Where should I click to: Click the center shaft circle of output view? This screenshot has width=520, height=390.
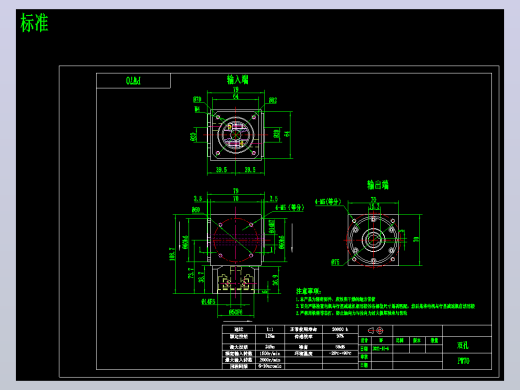pyautogui.click(x=373, y=240)
